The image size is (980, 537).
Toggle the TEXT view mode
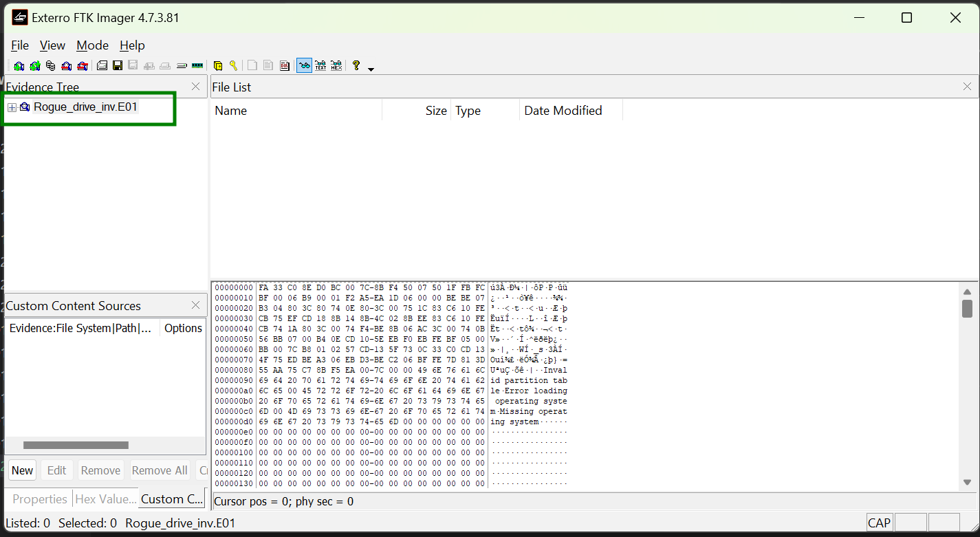click(320, 66)
